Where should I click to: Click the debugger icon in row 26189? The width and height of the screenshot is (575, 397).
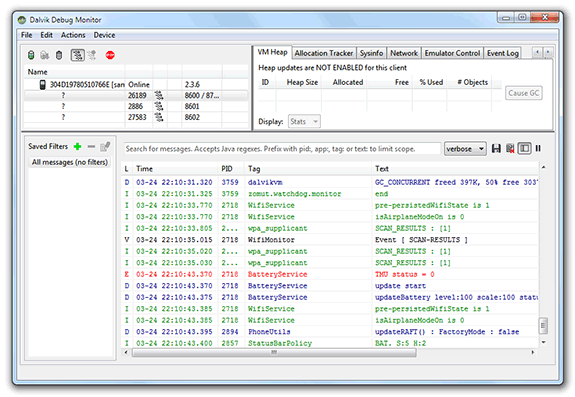(x=159, y=96)
